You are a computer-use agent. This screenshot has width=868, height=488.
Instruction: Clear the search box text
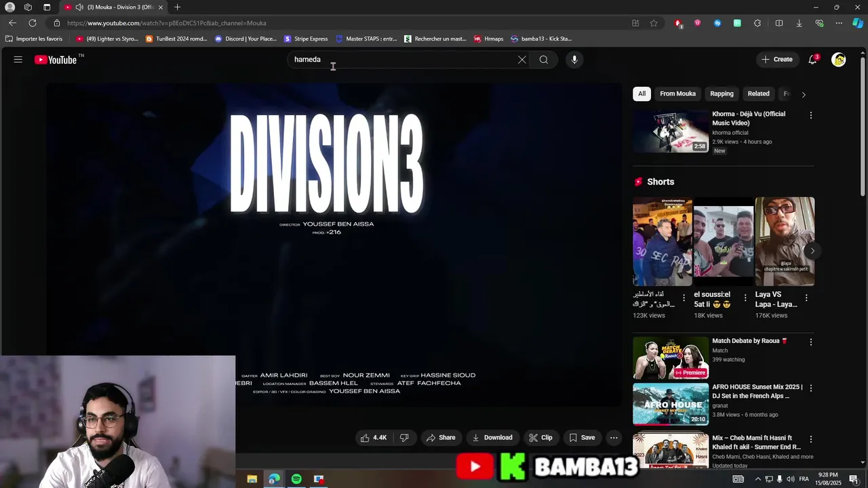coord(522,60)
